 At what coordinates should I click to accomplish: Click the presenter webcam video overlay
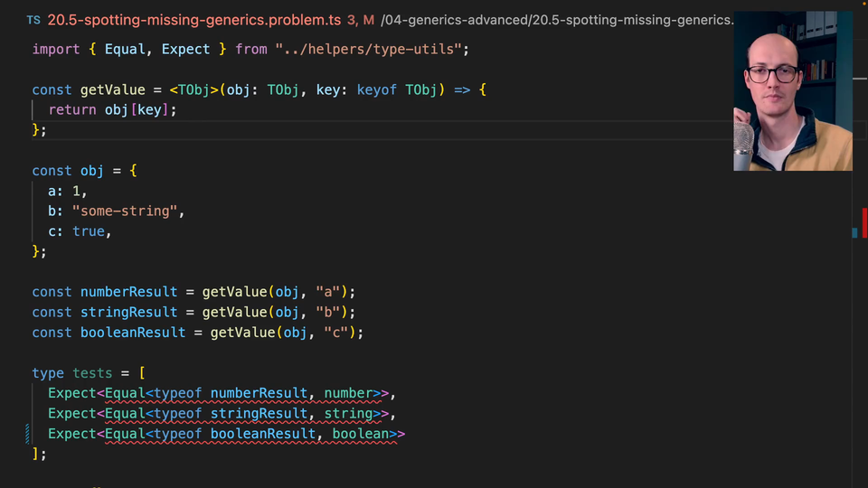[x=792, y=90]
